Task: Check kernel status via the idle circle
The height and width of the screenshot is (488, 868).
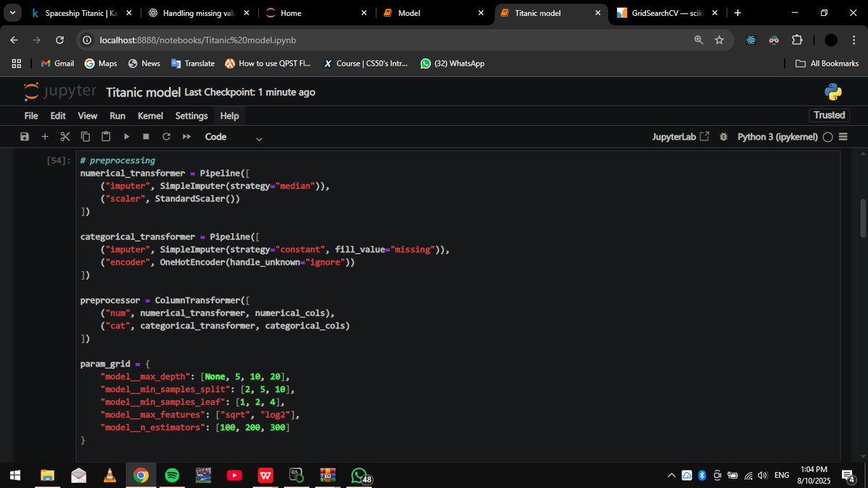Action: pyautogui.click(x=827, y=137)
